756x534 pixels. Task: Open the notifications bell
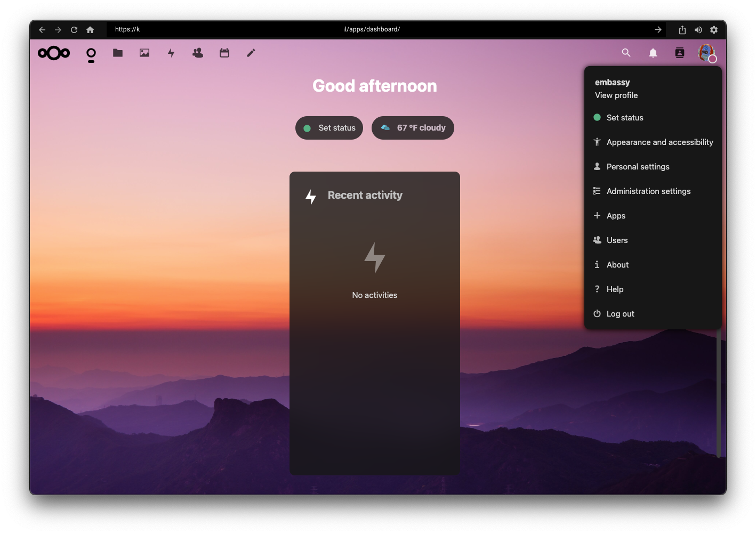(x=653, y=53)
